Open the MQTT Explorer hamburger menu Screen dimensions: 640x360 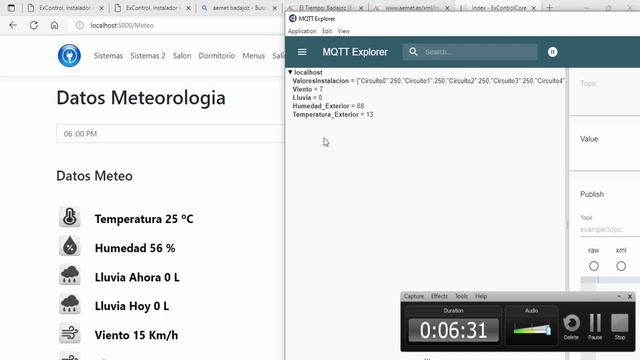coord(302,52)
